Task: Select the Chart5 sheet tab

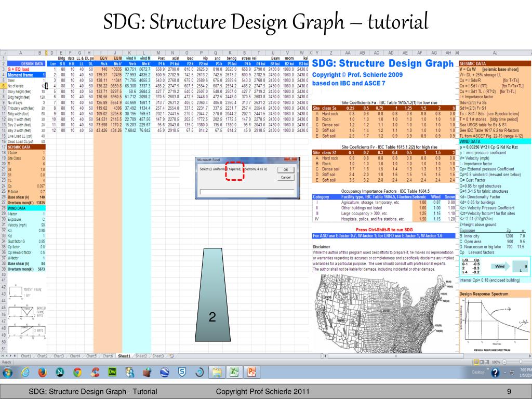Action: [91, 356]
